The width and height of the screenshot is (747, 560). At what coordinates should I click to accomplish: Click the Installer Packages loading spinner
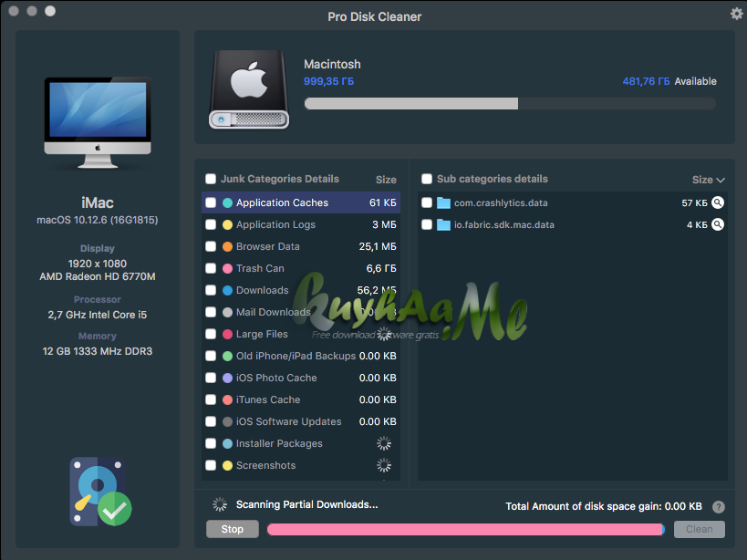coord(384,443)
